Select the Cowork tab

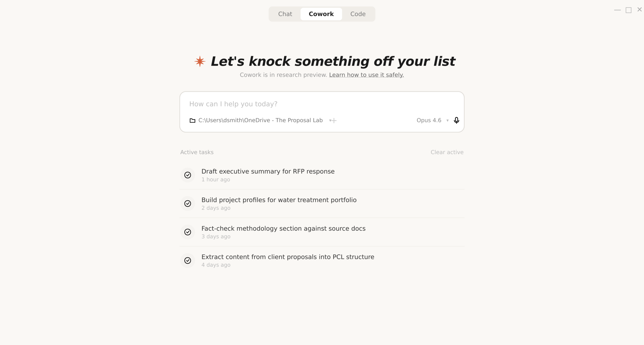321,14
